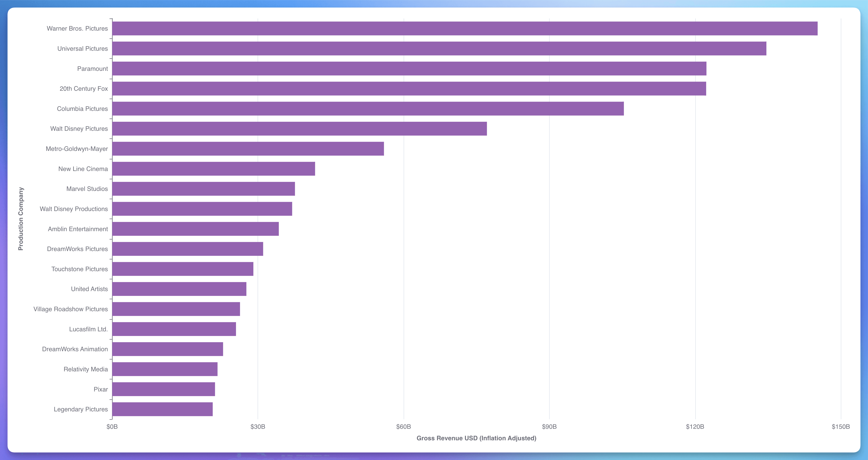Select the Lucasfilm Ltd. bar
The height and width of the screenshot is (460, 868).
click(x=174, y=329)
